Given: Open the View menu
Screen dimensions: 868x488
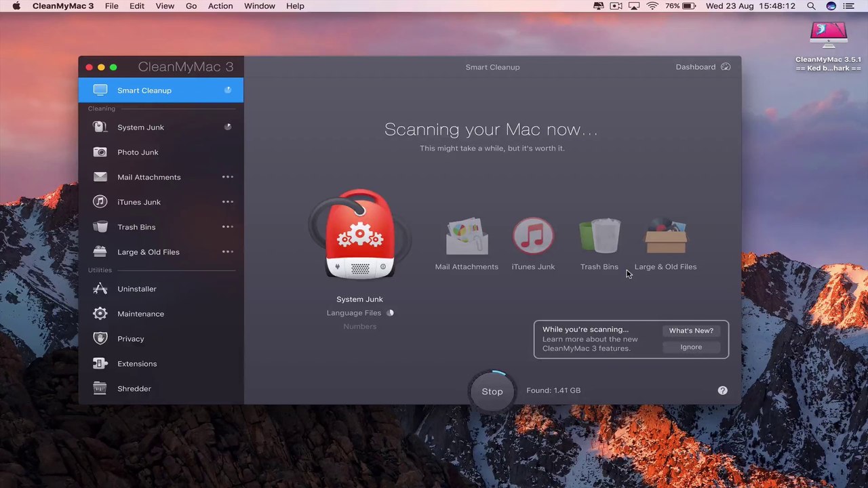Looking at the screenshot, I should pyautogui.click(x=165, y=6).
